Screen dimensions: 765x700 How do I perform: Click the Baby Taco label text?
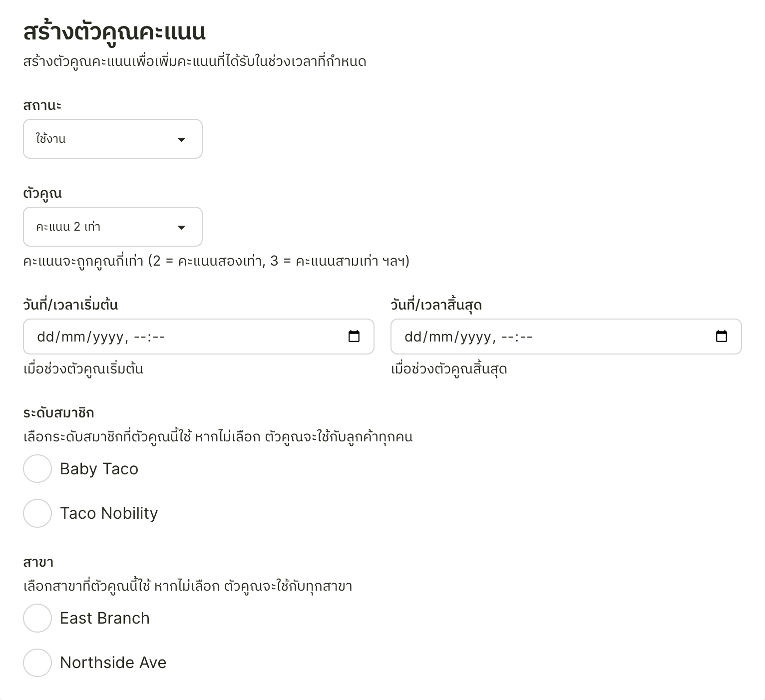coord(99,469)
